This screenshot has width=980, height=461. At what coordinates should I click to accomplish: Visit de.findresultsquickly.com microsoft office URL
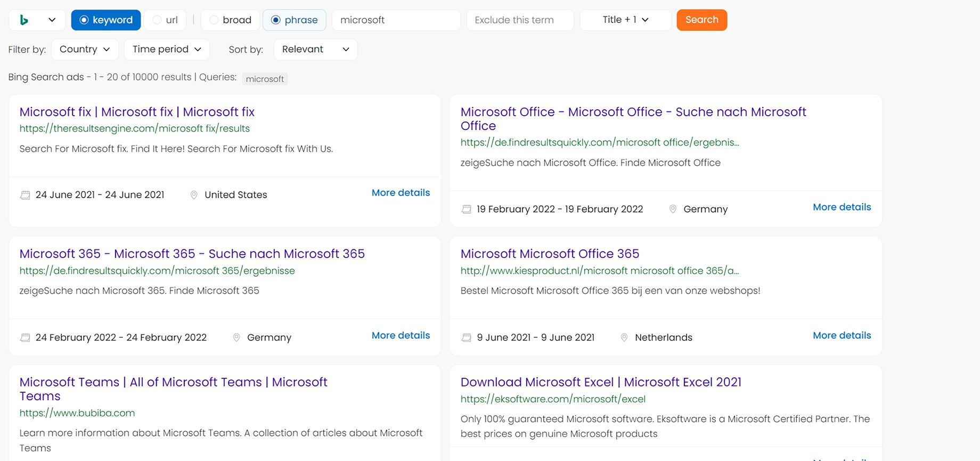[600, 142]
